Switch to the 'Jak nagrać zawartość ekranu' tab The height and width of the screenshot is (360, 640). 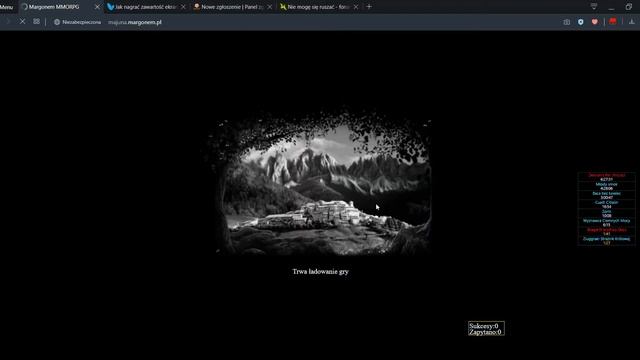pyautogui.click(x=145, y=7)
